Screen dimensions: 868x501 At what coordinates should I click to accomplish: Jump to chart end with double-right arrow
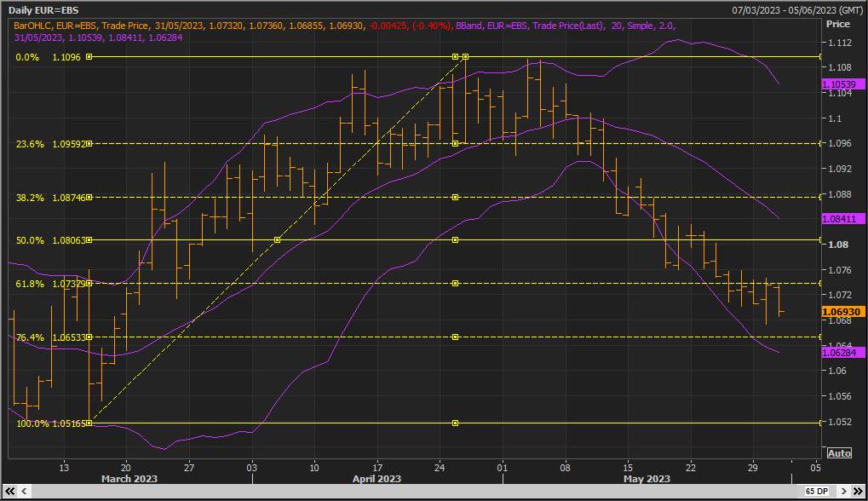click(858, 491)
